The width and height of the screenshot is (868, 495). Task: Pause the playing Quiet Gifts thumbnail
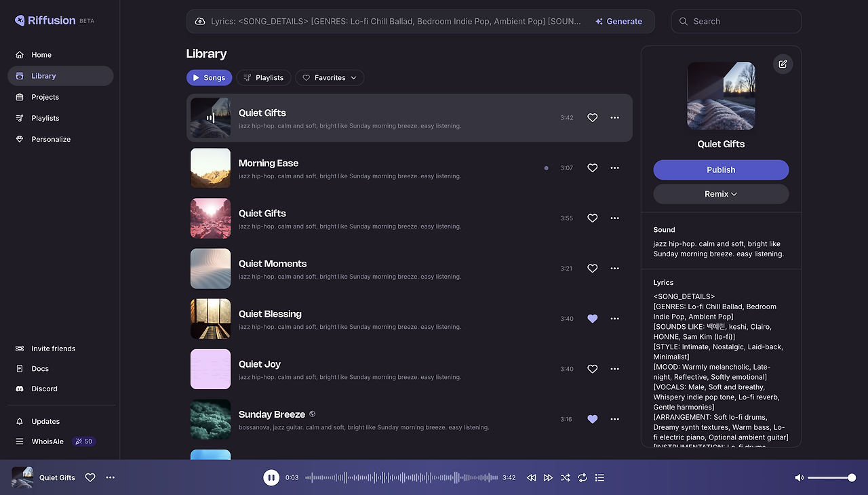click(x=210, y=118)
